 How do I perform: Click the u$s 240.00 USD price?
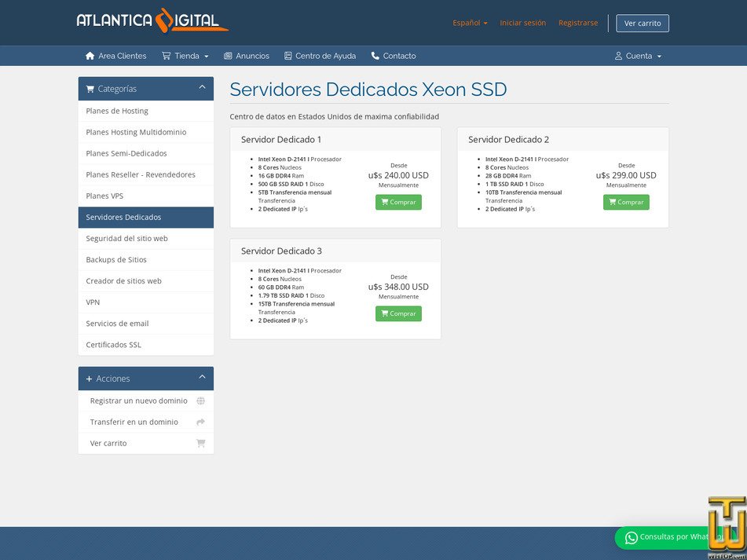pos(398,175)
